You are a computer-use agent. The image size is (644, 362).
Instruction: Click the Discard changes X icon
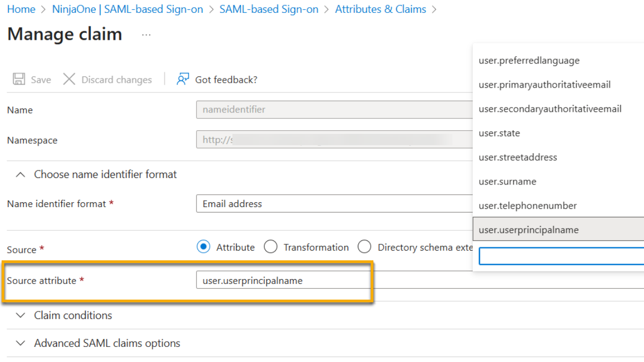(69, 79)
